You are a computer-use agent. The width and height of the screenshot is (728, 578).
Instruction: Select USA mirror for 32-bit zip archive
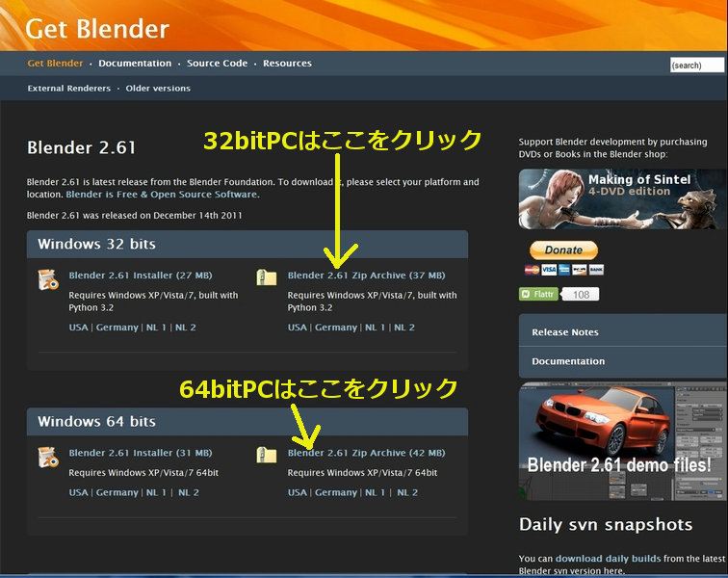298,328
